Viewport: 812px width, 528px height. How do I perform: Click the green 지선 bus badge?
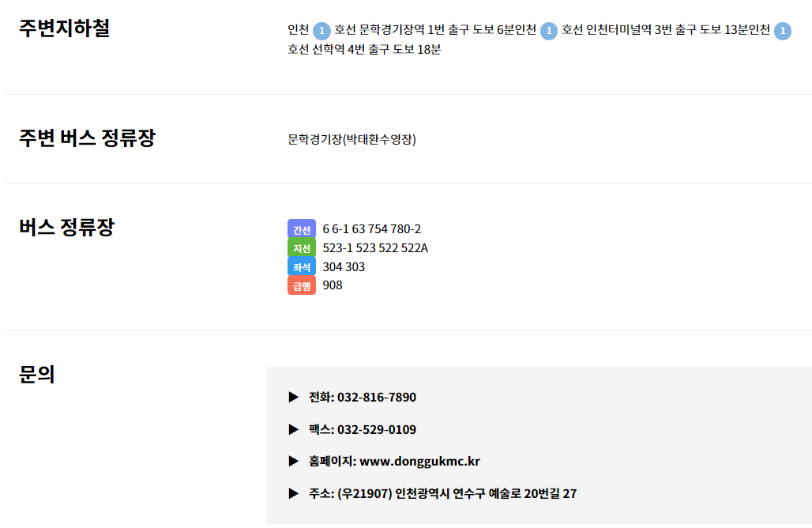(x=302, y=247)
